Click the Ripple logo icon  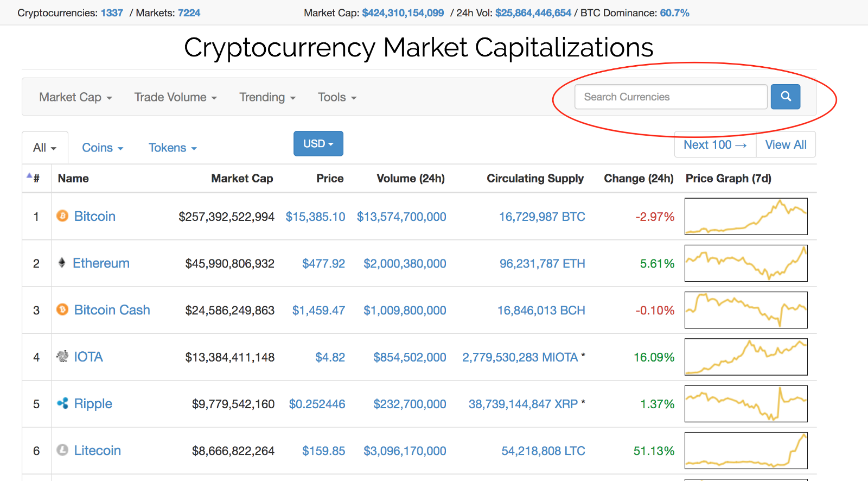pyautogui.click(x=62, y=403)
